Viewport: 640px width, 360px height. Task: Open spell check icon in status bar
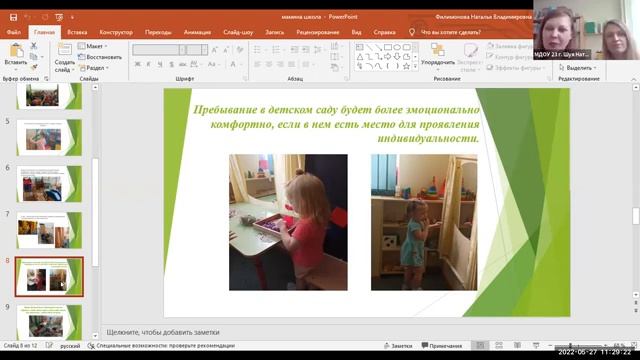click(49, 346)
